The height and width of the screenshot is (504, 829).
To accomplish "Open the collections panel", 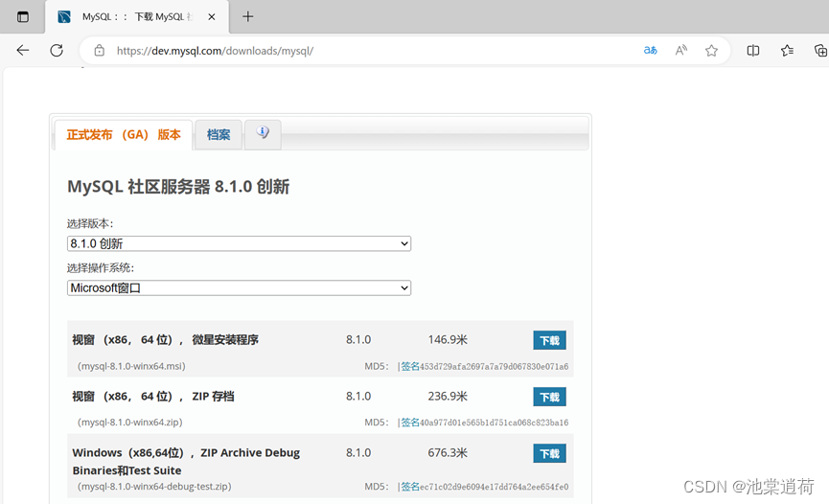I will tap(820, 51).
